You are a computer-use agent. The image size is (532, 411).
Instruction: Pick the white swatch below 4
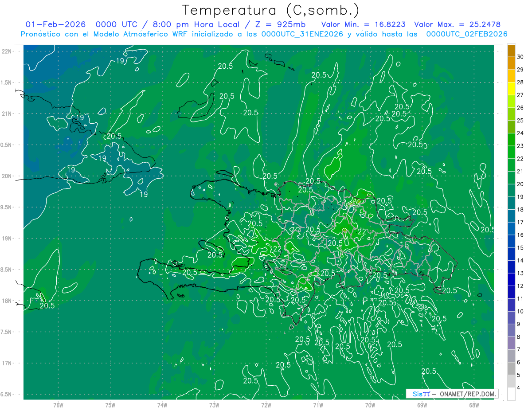coord(511,394)
